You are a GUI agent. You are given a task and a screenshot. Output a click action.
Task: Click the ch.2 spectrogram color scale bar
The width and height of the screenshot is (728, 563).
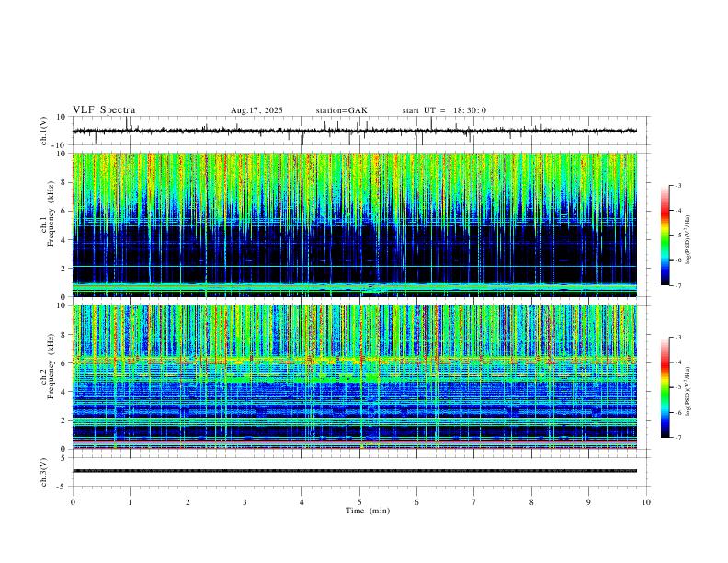click(665, 387)
